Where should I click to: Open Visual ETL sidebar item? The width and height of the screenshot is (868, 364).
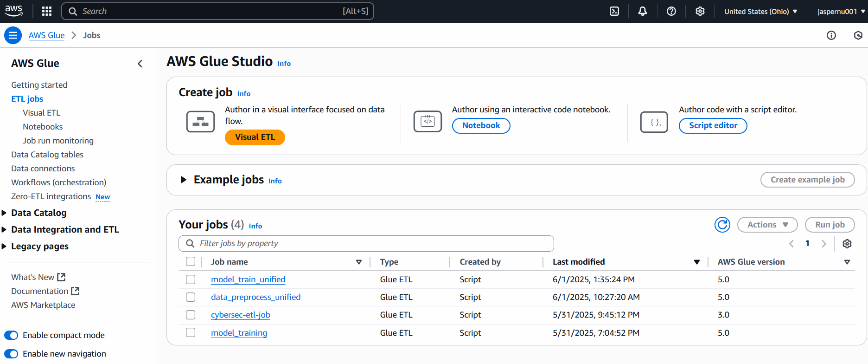[42, 113]
